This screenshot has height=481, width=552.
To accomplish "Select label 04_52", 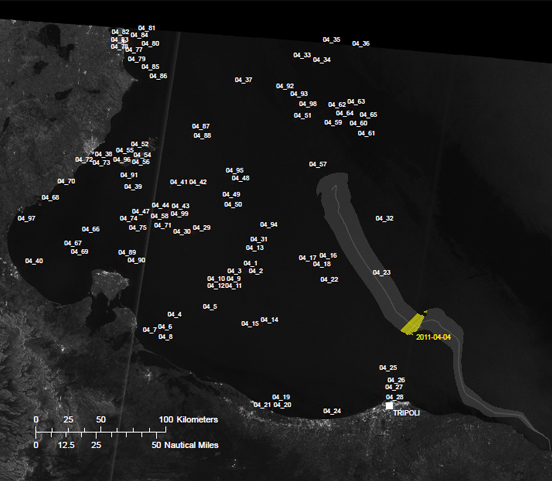I will coord(139,144).
